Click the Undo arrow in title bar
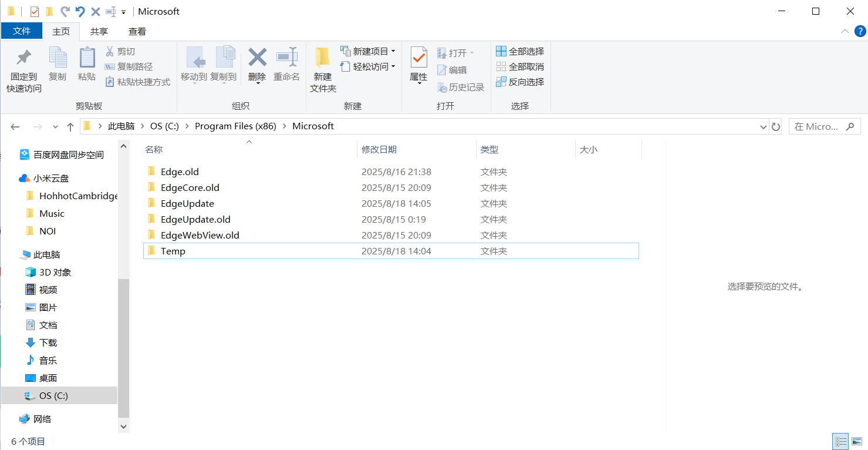 [80, 11]
